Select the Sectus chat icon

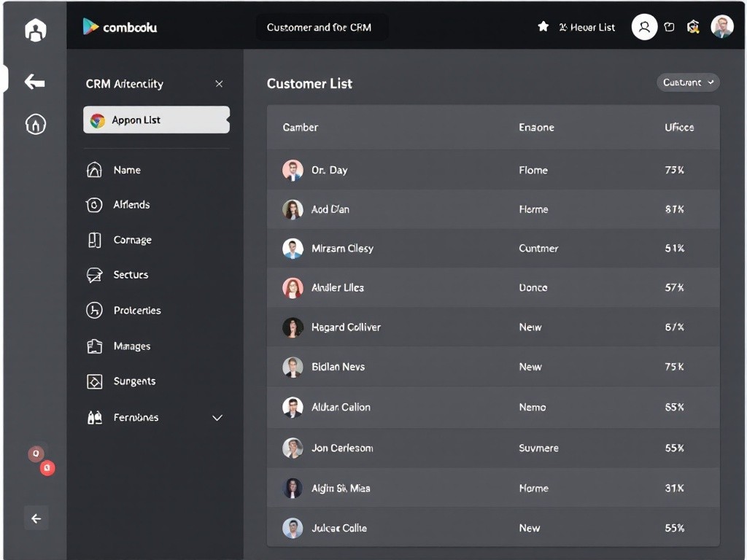coord(93,275)
